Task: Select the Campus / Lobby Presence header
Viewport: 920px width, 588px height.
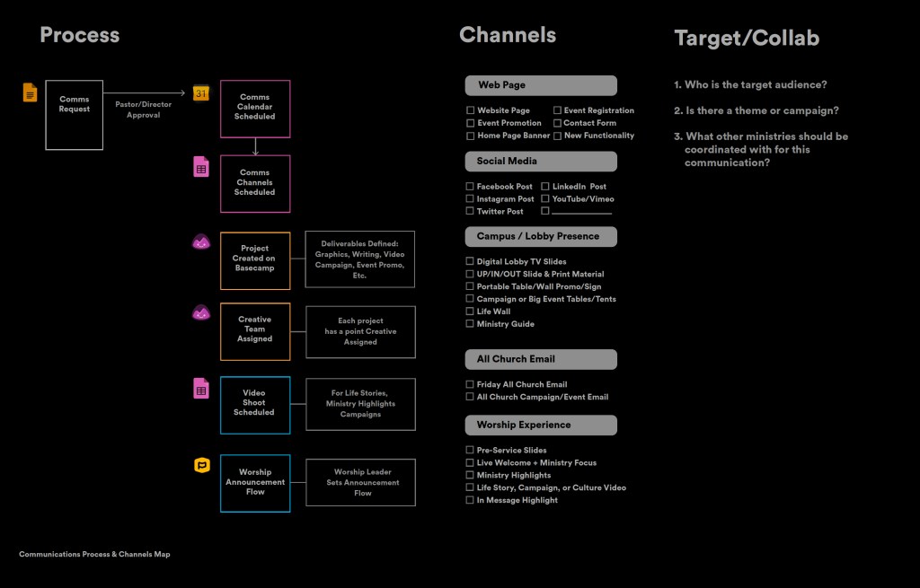Action: pyautogui.click(x=541, y=237)
